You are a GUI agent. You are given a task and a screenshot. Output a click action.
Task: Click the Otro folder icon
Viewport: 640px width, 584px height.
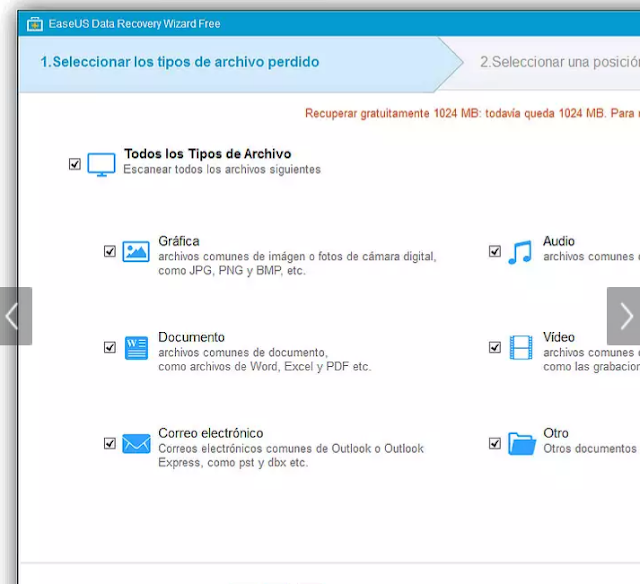click(522, 444)
